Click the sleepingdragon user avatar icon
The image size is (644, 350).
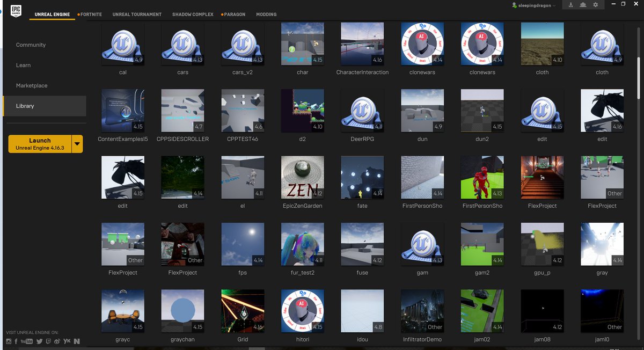pyautogui.click(x=515, y=5)
